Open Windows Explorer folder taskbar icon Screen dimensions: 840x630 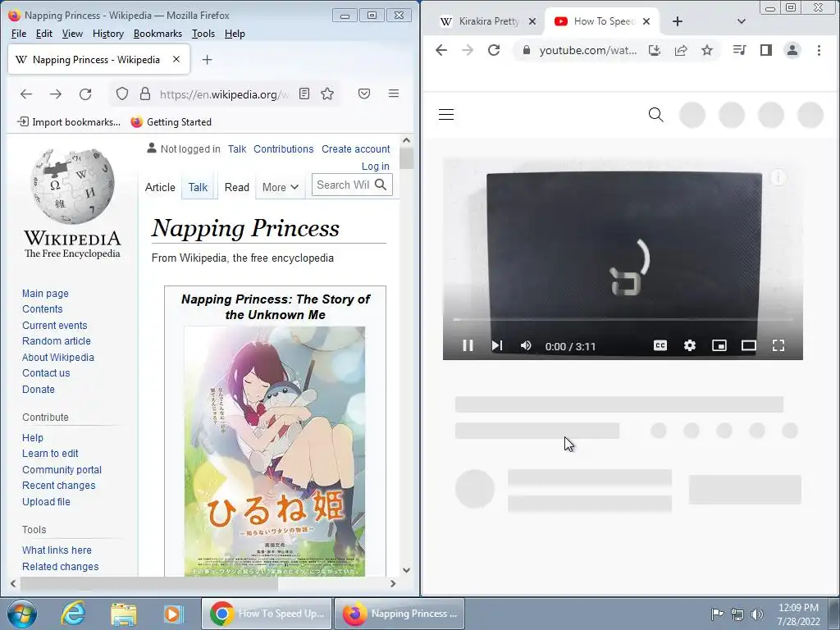click(123, 614)
